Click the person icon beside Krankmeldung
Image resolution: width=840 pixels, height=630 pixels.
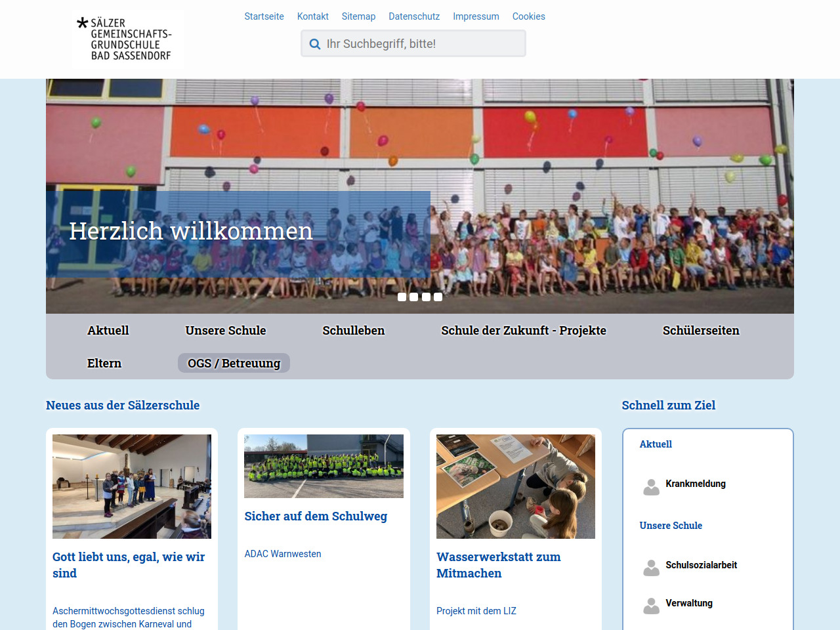click(x=651, y=487)
